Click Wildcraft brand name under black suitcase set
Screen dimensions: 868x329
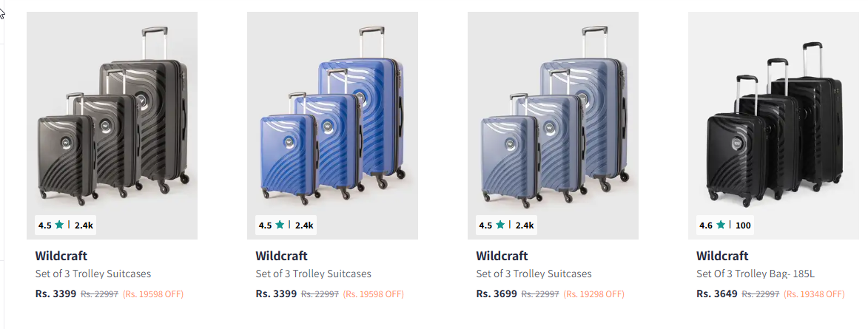tap(61, 256)
